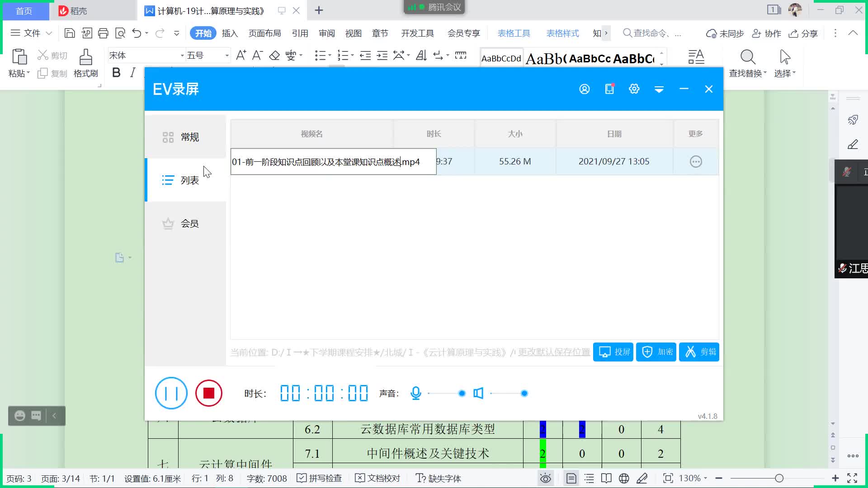The height and width of the screenshot is (488, 868).
Task: Adjust speaker volume slider handle
Action: click(524, 393)
